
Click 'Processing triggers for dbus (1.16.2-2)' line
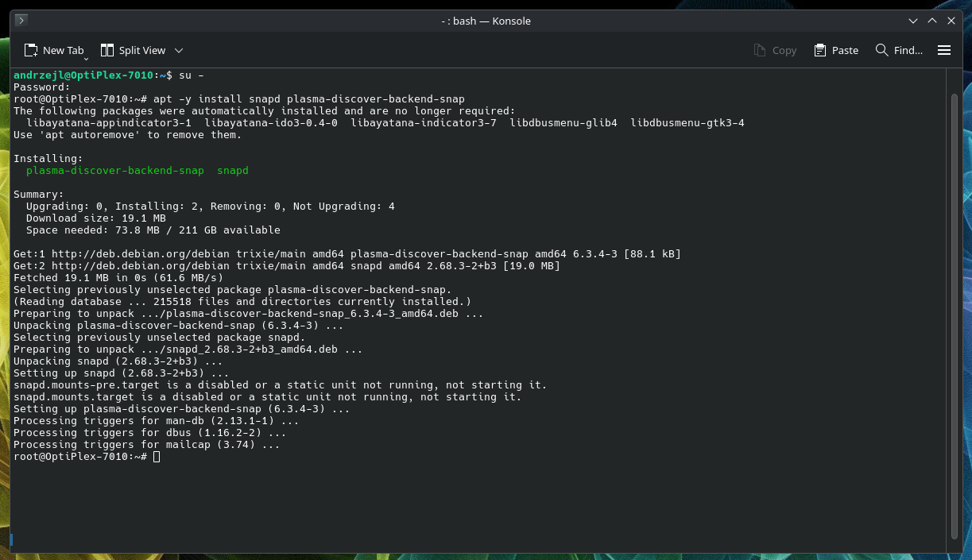tap(150, 432)
